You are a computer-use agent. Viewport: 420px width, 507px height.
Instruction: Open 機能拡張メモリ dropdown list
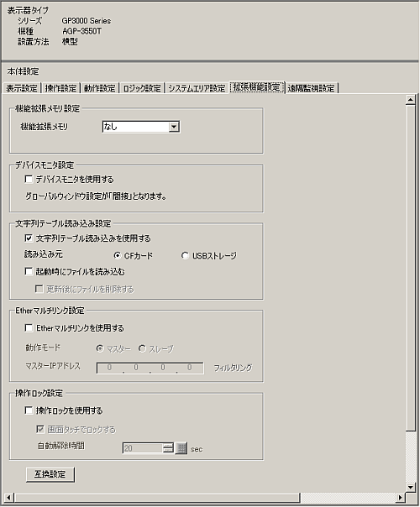click(x=174, y=127)
